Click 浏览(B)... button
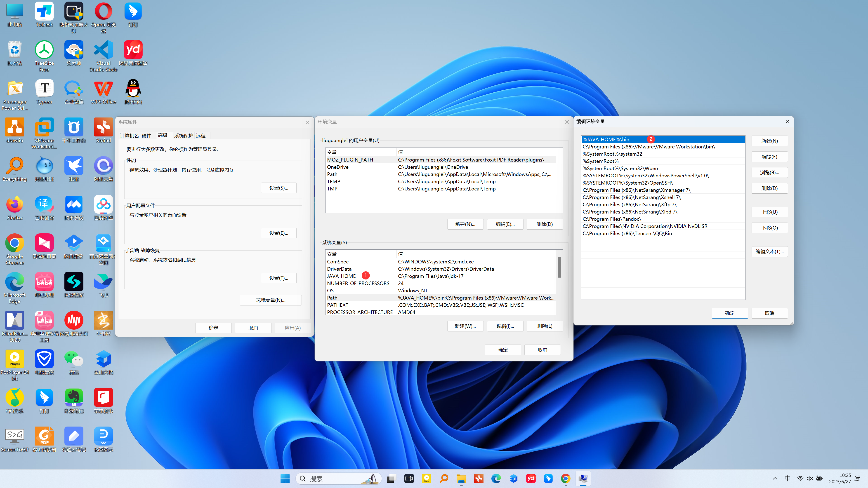 click(770, 172)
